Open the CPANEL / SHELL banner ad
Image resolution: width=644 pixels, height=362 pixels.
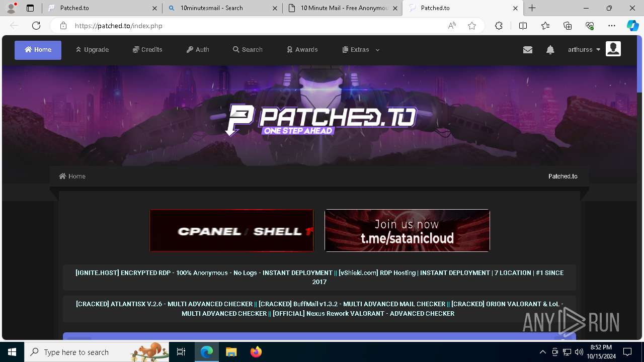click(x=231, y=231)
